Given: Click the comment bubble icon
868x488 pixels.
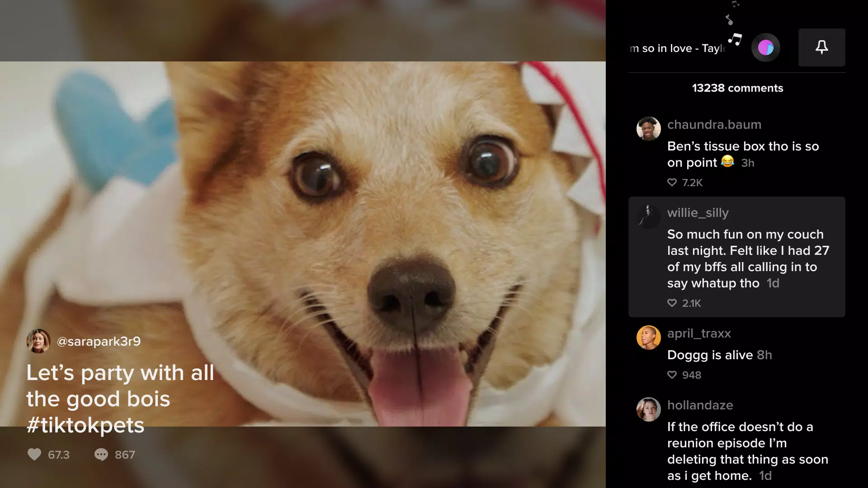Looking at the screenshot, I should coord(100,454).
